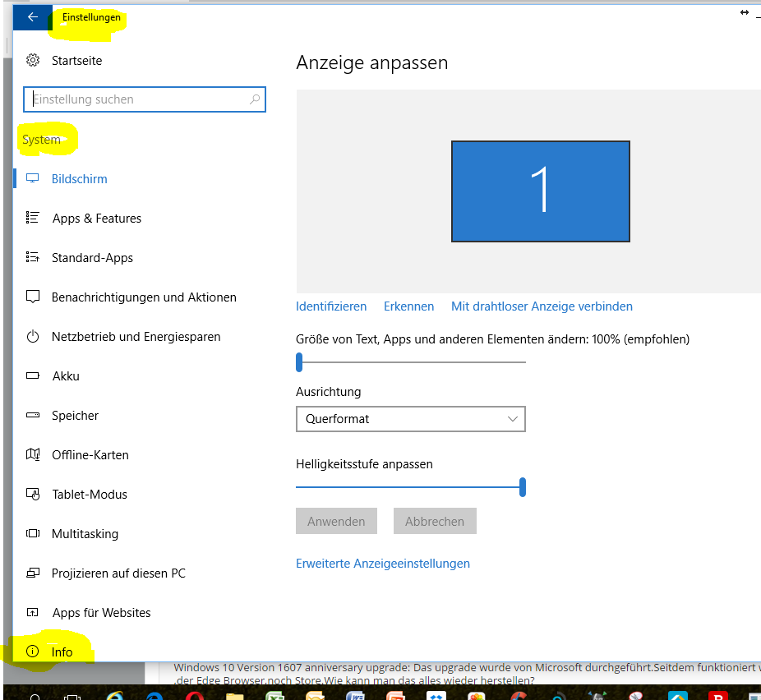Click the Identifizieren link
761x700 pixels.
point(331,306)
